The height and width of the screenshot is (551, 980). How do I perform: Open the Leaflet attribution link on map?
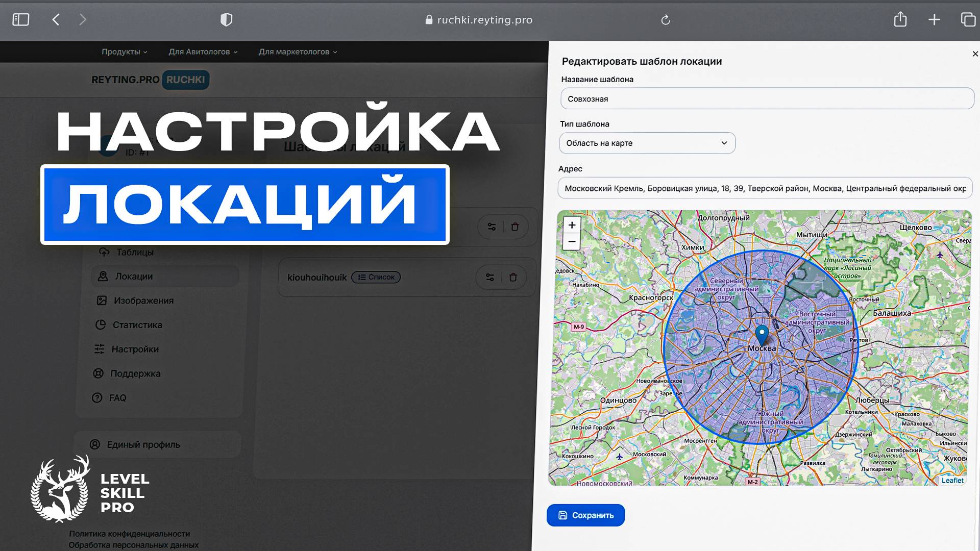tap(952, 480)
